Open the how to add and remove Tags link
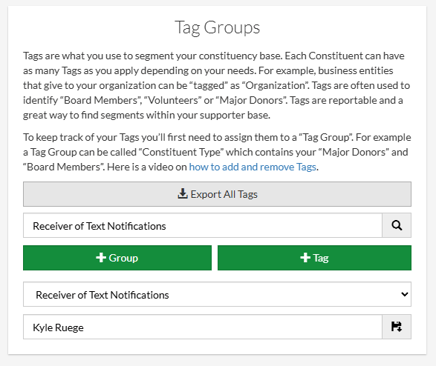436x366 pixels. coord(252,167)
